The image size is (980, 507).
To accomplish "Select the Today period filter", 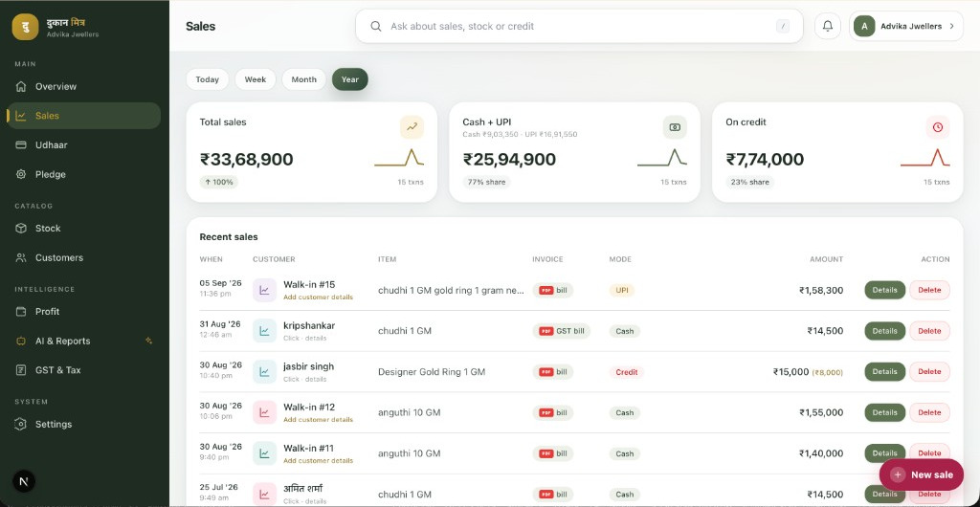I will click(x=208, y=79).
